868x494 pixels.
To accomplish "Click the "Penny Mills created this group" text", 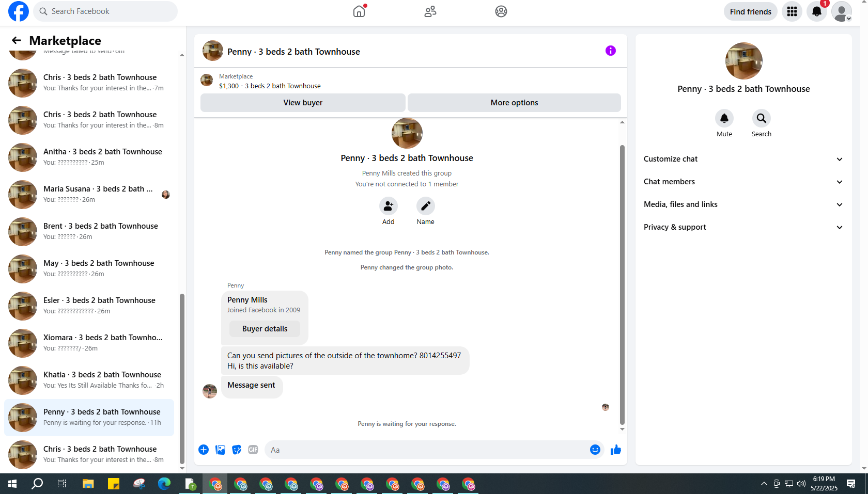I will coord(407,173).
